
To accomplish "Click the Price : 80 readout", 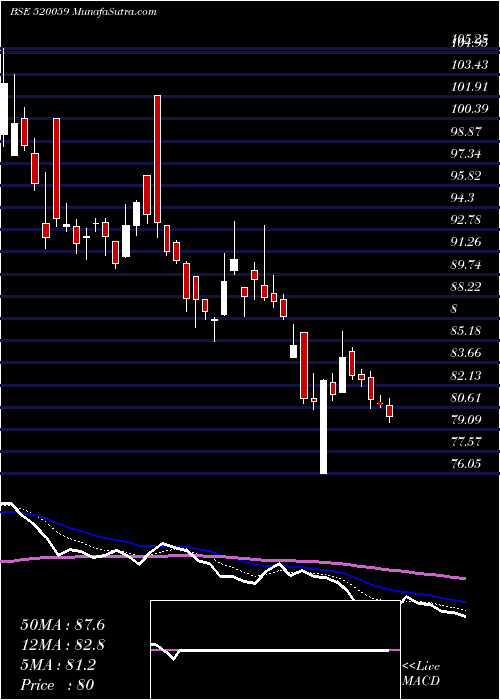I will 57,685.
